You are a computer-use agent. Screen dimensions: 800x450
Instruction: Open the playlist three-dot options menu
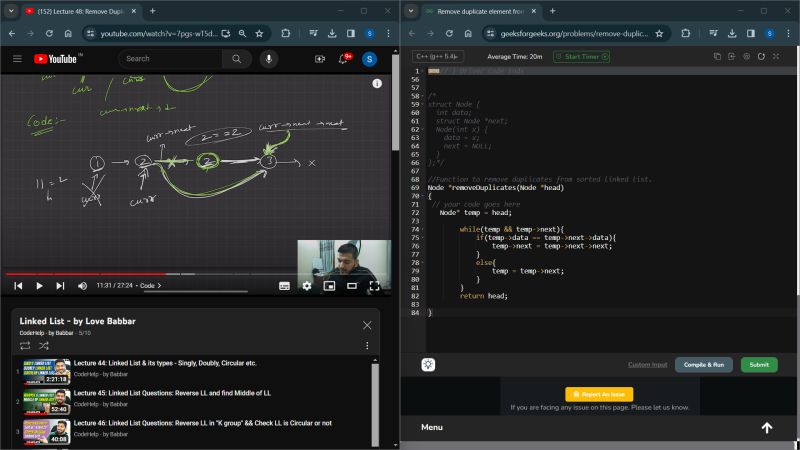pos(367,345)
